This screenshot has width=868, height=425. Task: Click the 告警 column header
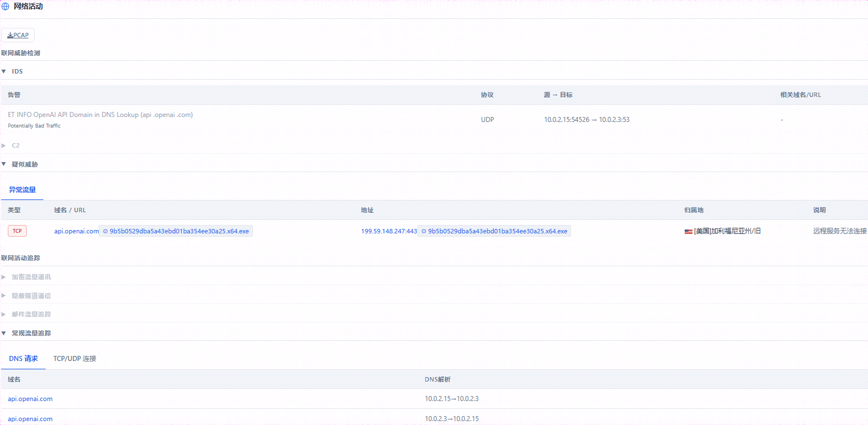click(14, 95)
